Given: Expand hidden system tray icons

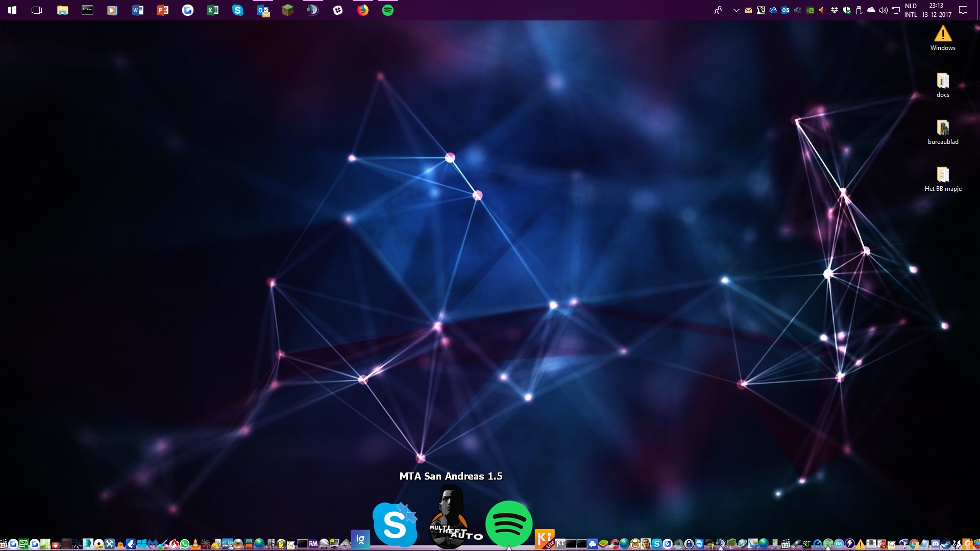Looking at the screenshot, I should click(x=736, y=10).
